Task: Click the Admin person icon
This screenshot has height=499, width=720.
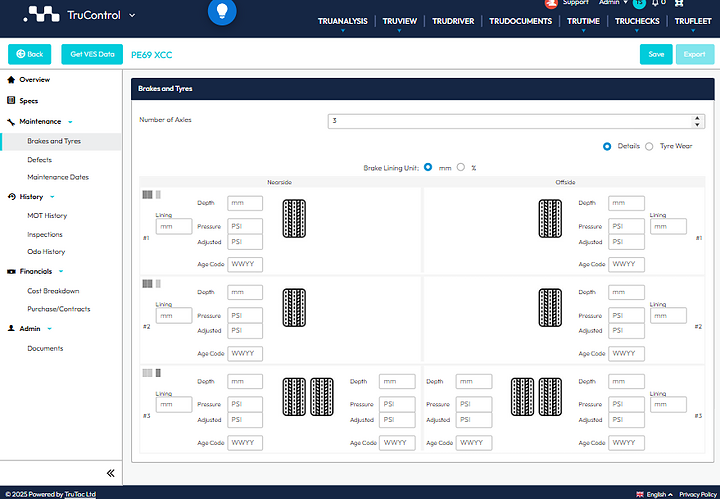Action: [x=11, y=329]
